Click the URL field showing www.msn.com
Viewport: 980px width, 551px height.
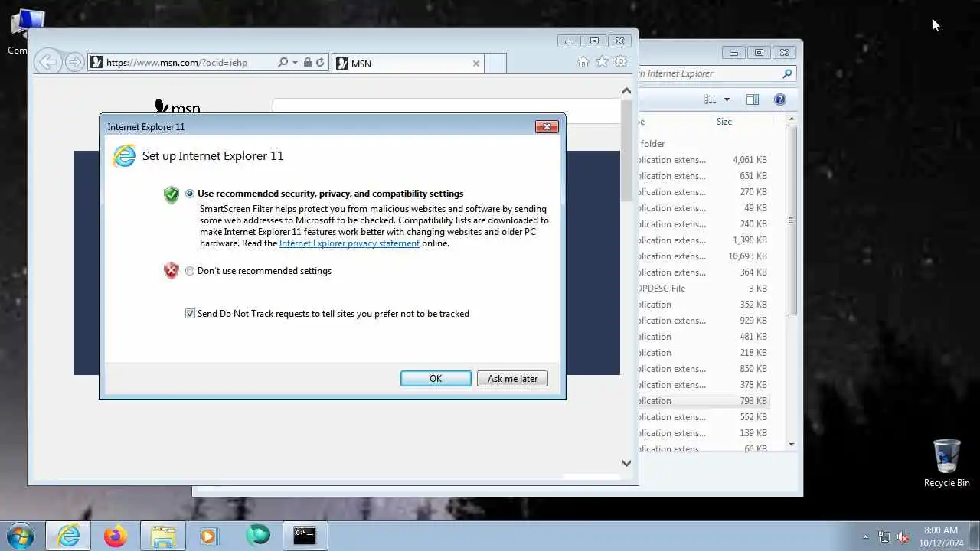(182, 63)
